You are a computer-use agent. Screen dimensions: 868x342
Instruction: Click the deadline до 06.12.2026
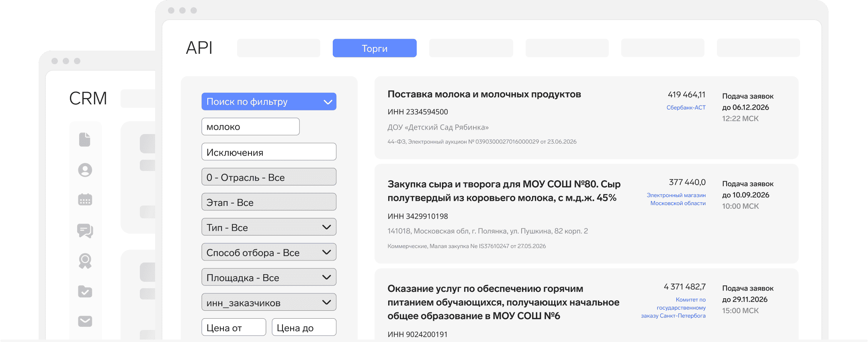[x=745, y=108]
